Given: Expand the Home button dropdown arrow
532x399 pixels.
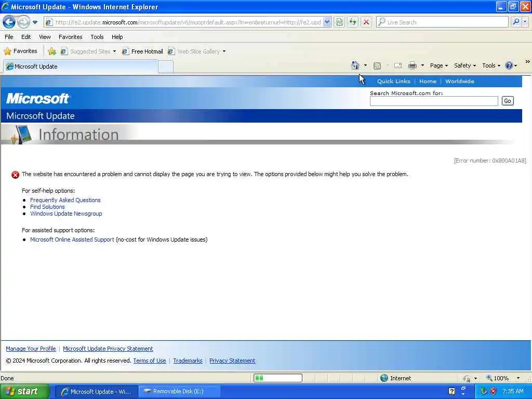Looking at the screenshot, I should [x=365, y=65].
